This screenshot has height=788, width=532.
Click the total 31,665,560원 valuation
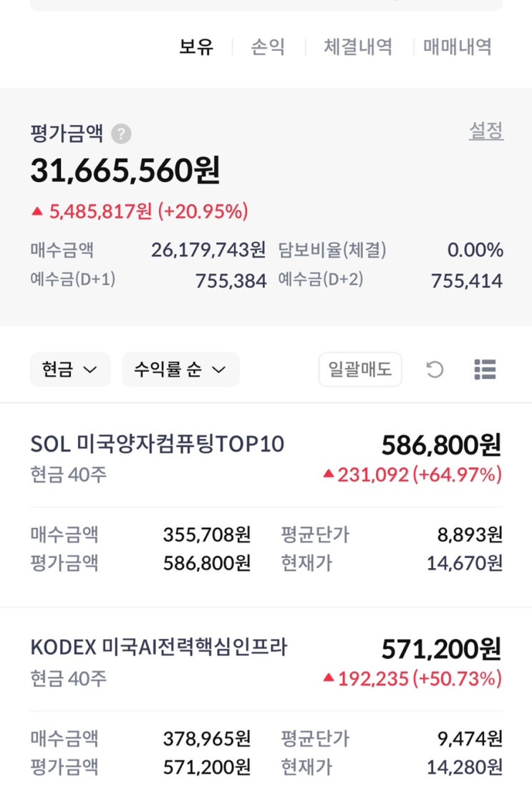125,170
